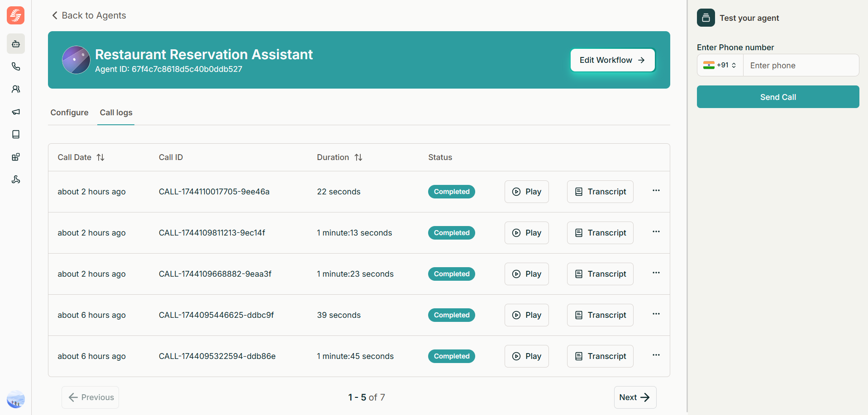Play recording of call 9ee46a
868x415 pixels.
[527, 192]
